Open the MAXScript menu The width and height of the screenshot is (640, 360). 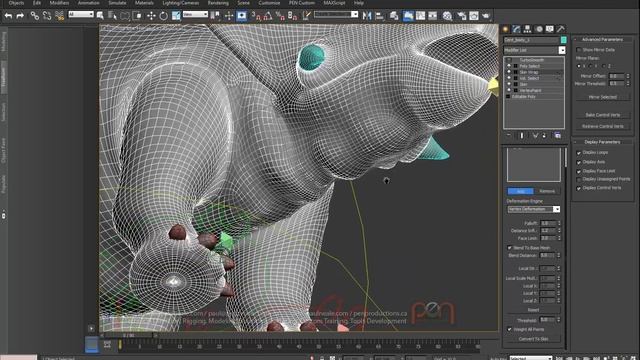(x=334, y=3)
